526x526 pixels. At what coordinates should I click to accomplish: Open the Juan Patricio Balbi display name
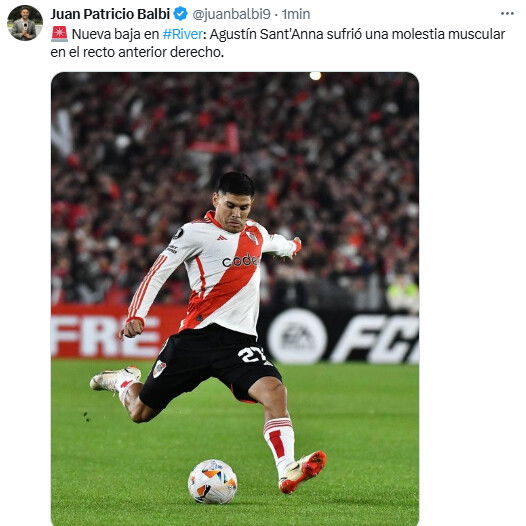pos(110,14)
